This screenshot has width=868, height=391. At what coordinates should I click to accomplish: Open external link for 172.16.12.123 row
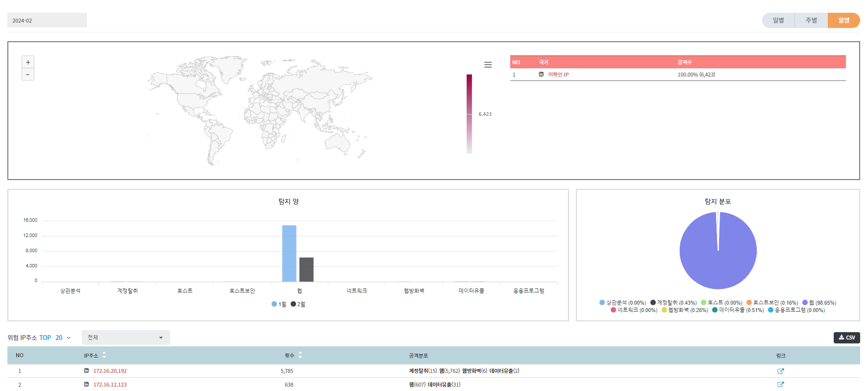pos(780,385)
